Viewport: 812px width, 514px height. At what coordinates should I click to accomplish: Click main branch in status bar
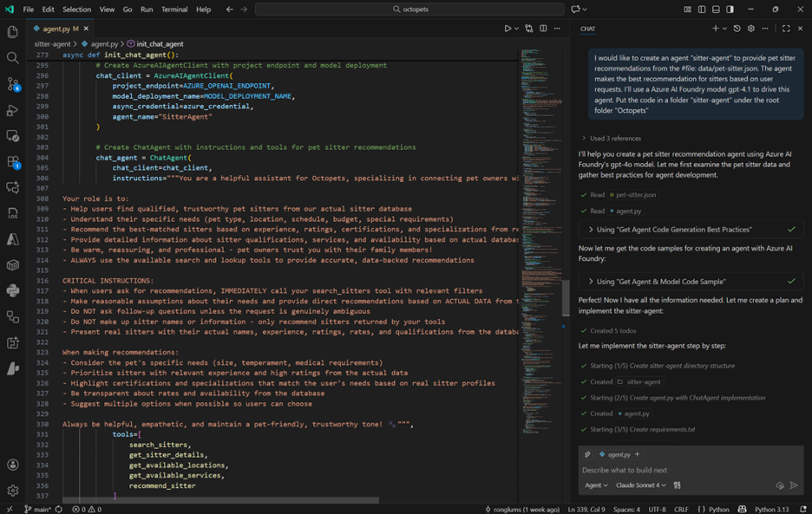(37, 510)
